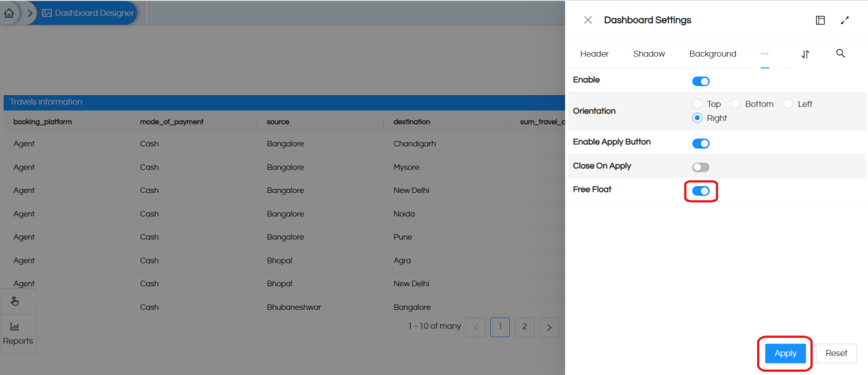Click destination column header
The image size is (868, 375).
click(412, 122)
